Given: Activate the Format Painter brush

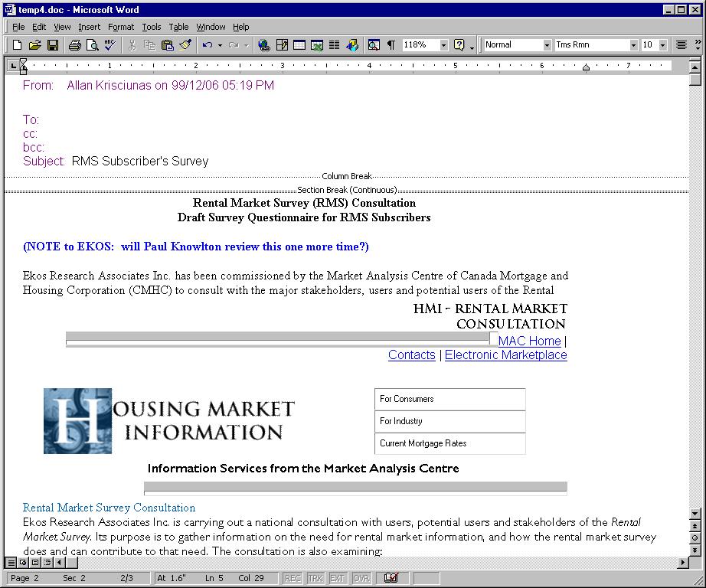Looking at the screenshot, I should [x=185, y=45].
